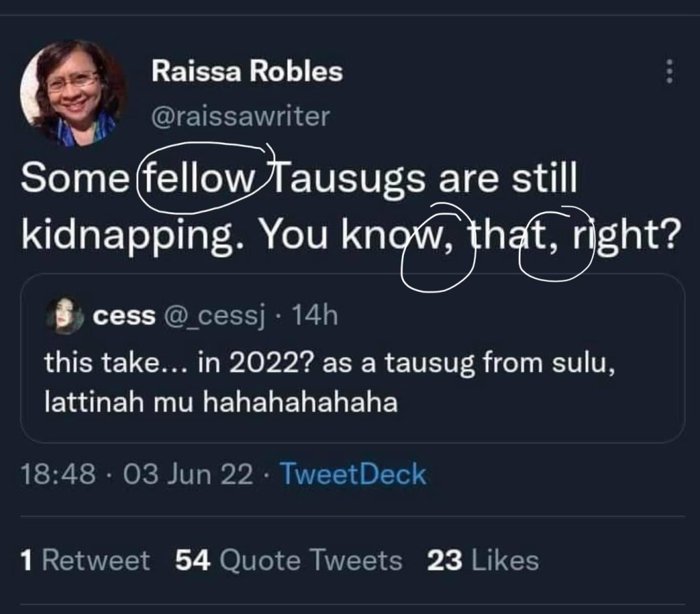Click the 03 Jun 22 date
700x614 pixels.
point(187,475)
